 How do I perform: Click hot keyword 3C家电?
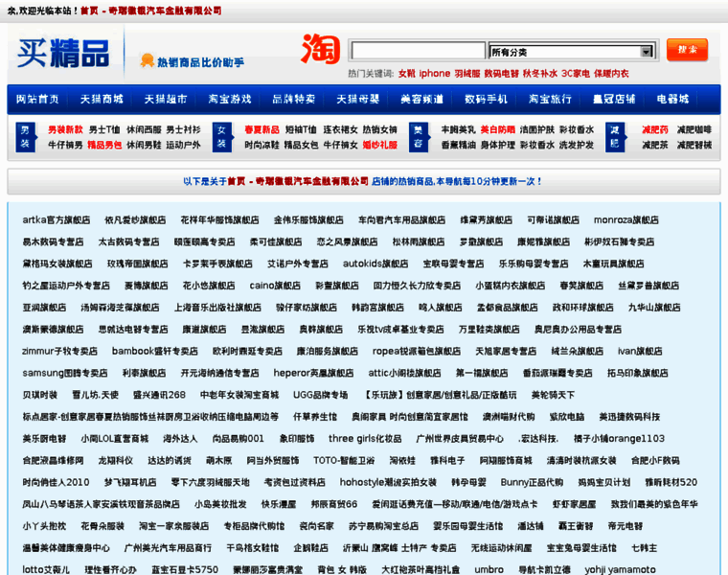click(576, 74)
